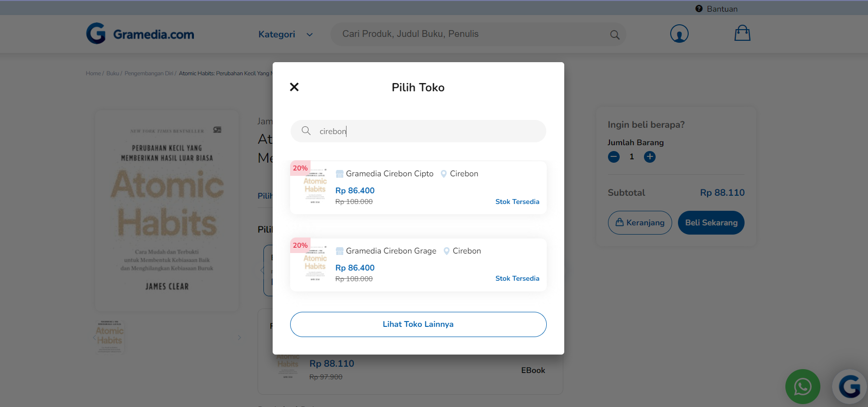Click the store icon beside Gramedia Cirebon Cipto

click(340, 174)
